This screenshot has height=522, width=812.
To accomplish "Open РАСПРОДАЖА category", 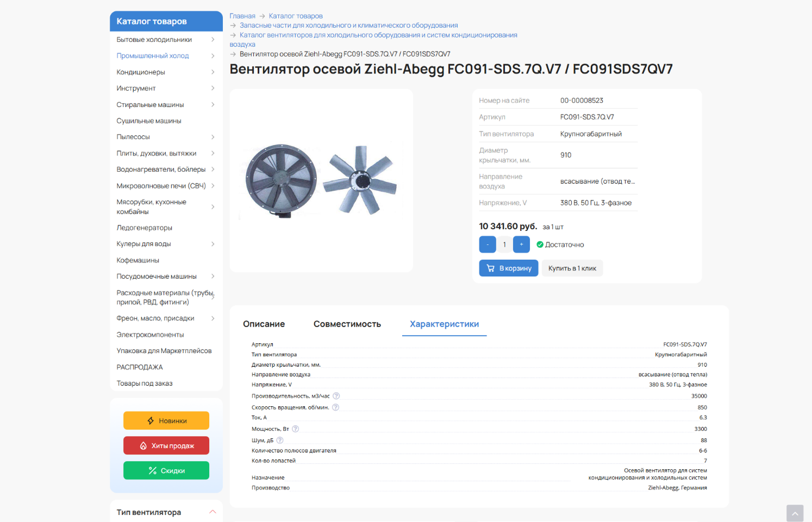I will 140,367.
